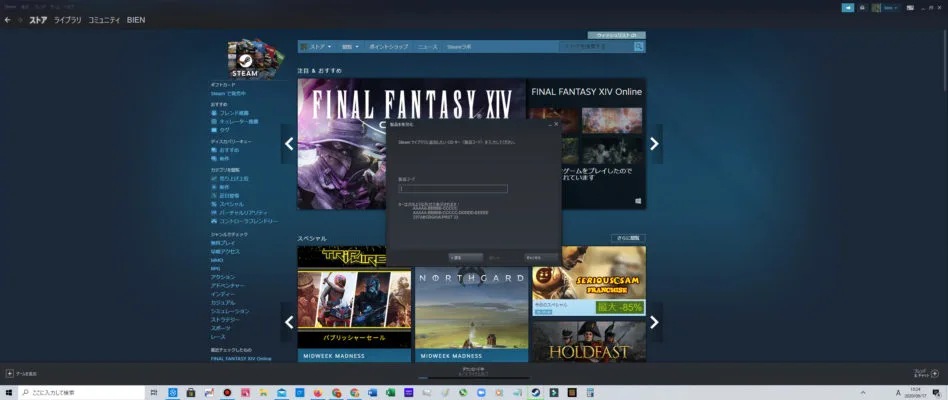Click the Windows taskbar search box

[x=82, y=393]
